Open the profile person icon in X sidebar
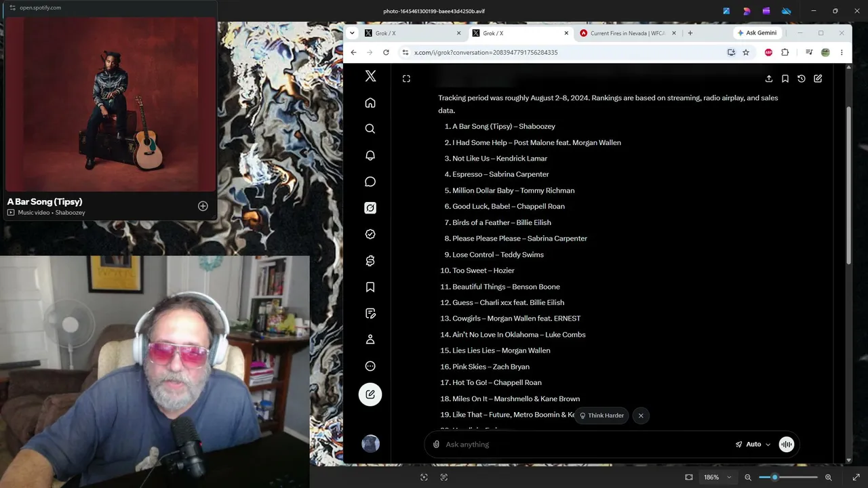The image size is (868, 488). click(x=370, y=340)
